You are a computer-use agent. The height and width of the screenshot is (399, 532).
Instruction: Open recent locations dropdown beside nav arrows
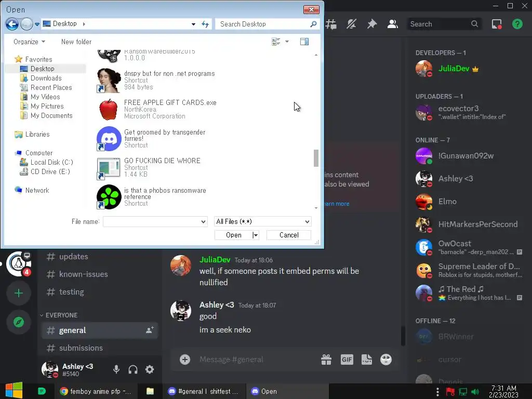click(x=37, y=24)
